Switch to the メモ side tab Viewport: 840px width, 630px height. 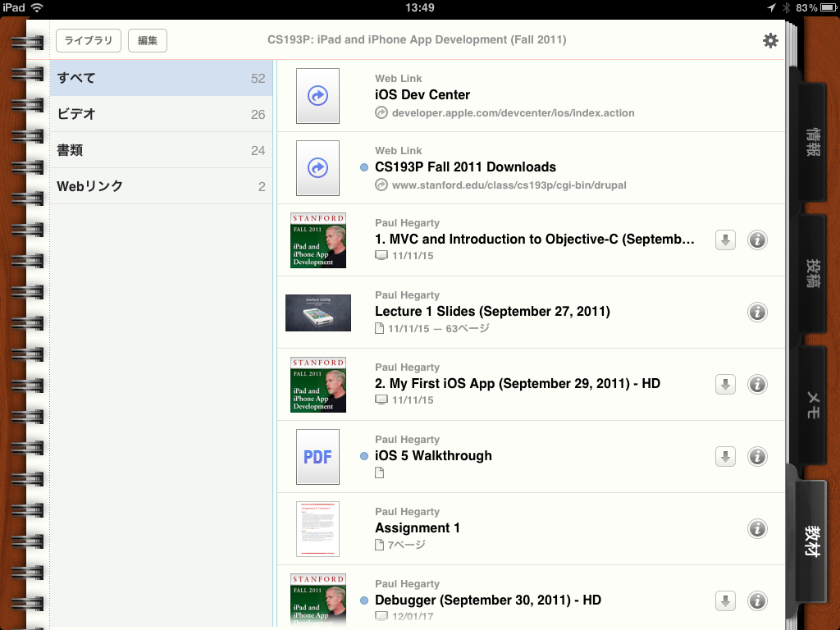click(x=810, y=404)
